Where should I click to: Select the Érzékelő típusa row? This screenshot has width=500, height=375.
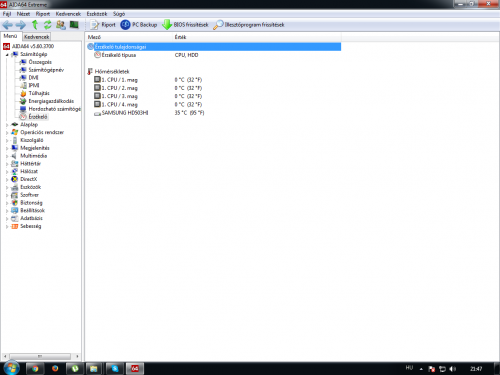point(214,55)
